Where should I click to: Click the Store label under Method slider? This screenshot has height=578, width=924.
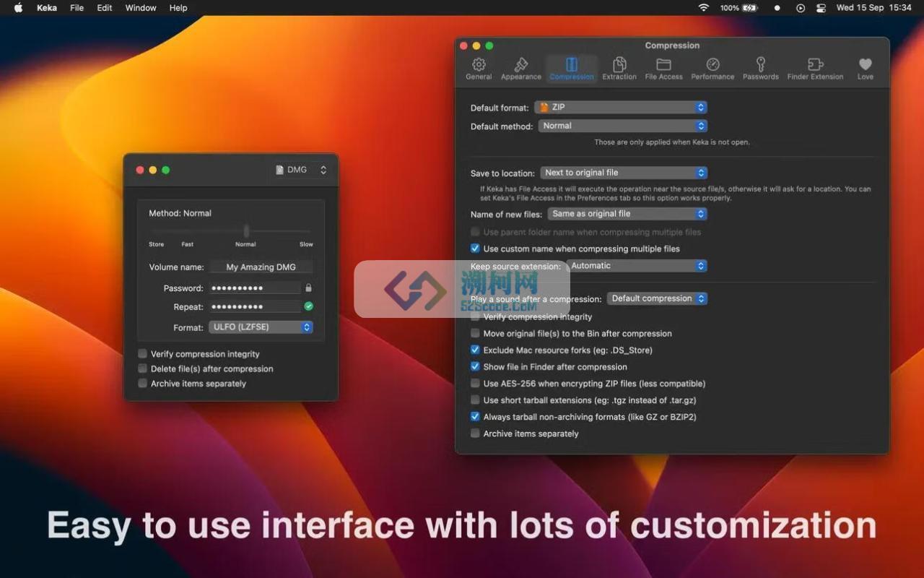pos(157,244)
